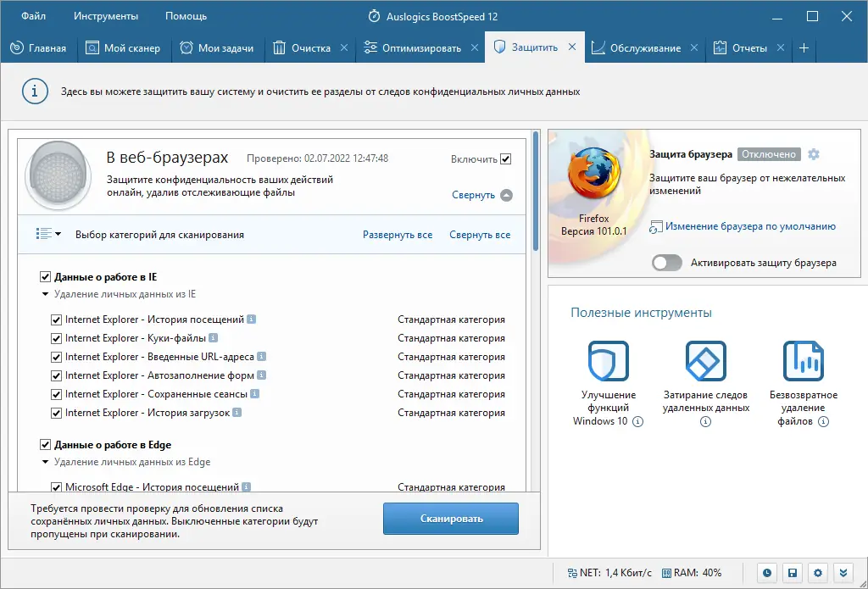868x589 pixels.
Task: Click the Firefox browser logo
Action: point(593,174)
